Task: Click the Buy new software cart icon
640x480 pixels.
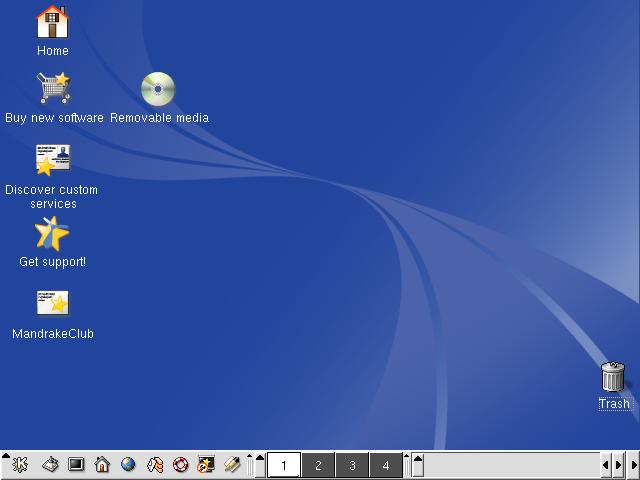Action: [53, 89]
